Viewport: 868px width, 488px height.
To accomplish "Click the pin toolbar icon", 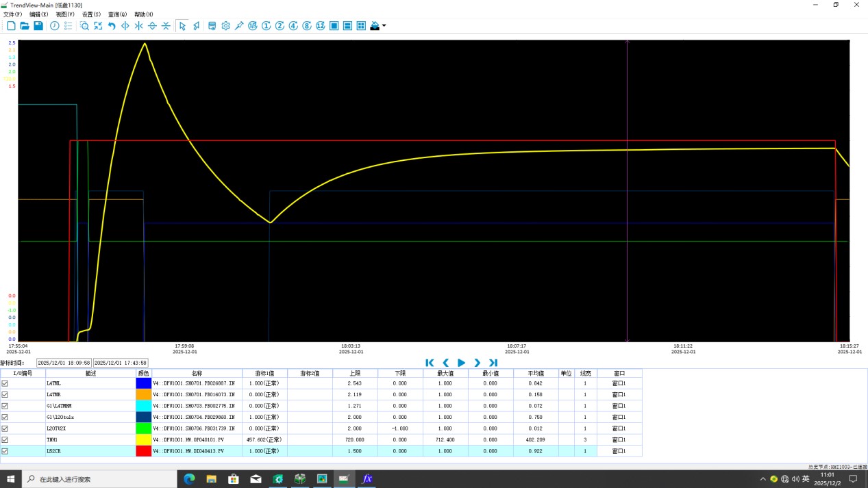I will [239, 26].
